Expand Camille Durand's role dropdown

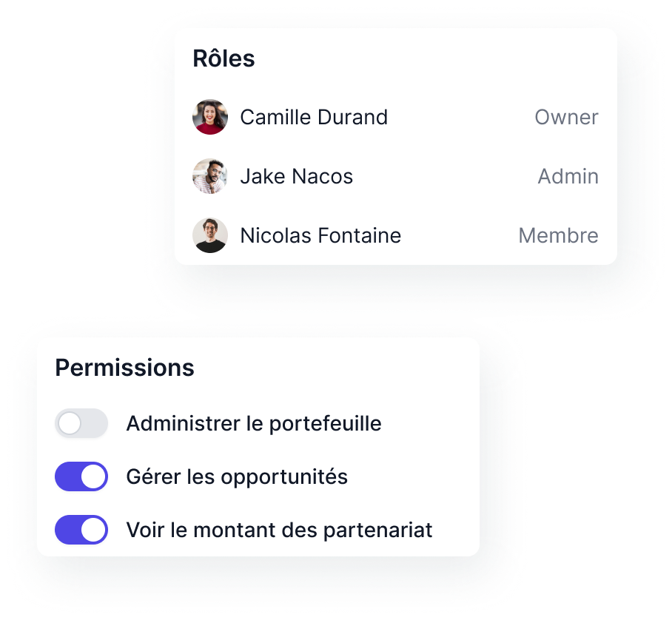point(566,117)
